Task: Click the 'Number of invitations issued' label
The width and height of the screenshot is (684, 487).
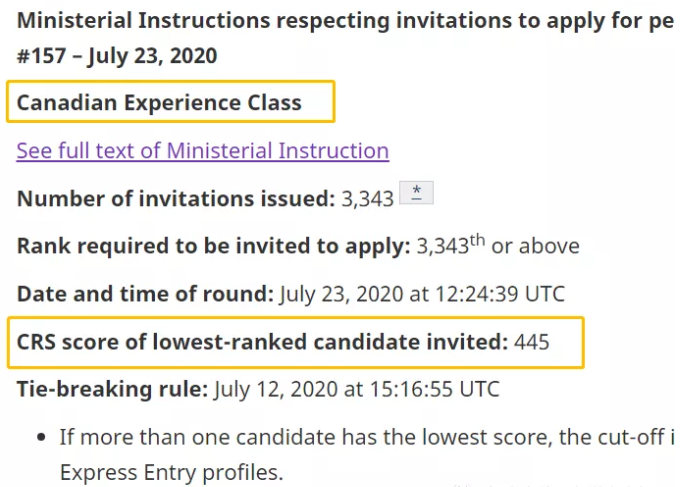Action: pos(175,198)
